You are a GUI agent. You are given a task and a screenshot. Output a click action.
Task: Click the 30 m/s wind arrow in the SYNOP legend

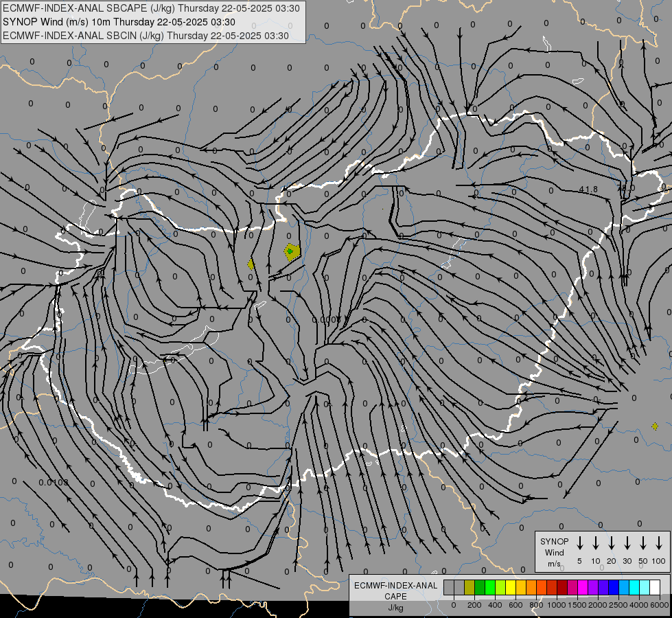(x=627, y=542)
